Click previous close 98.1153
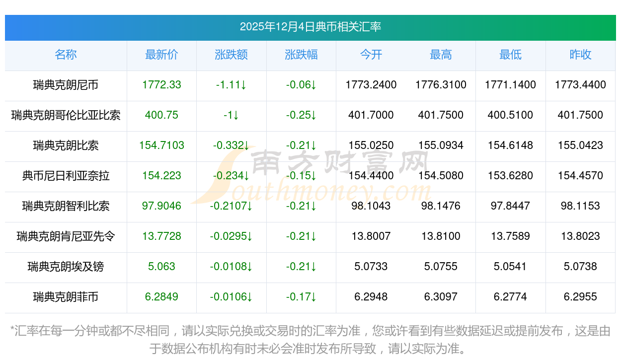This screenshot has height=364, width=621. click(x=580, y=206)
